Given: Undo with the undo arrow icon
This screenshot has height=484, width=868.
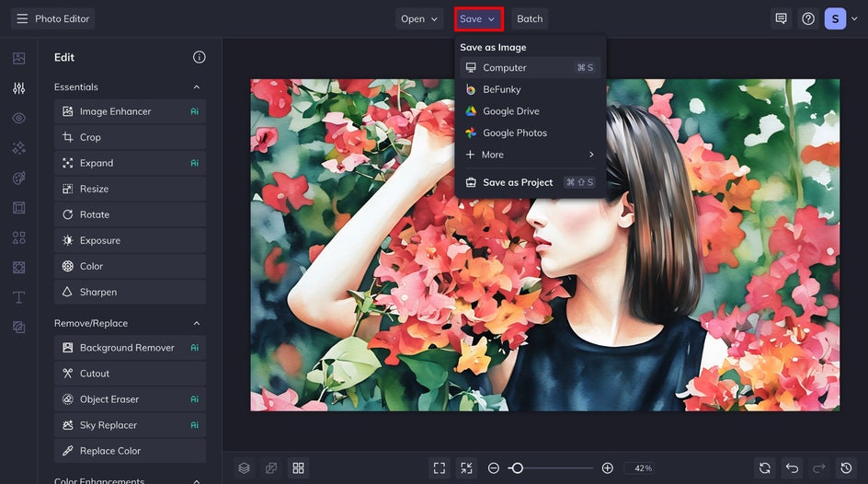Looking at the screenshot, I should [793, 468].
